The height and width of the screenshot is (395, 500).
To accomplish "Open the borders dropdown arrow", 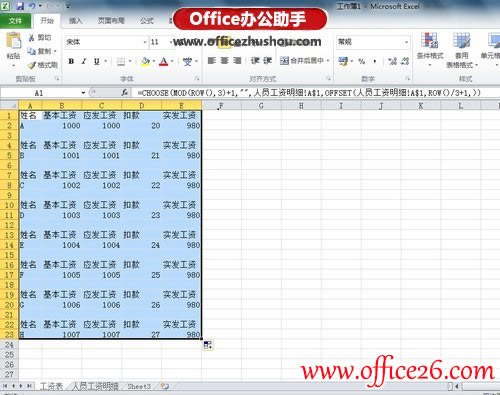I will click(130, 61).
